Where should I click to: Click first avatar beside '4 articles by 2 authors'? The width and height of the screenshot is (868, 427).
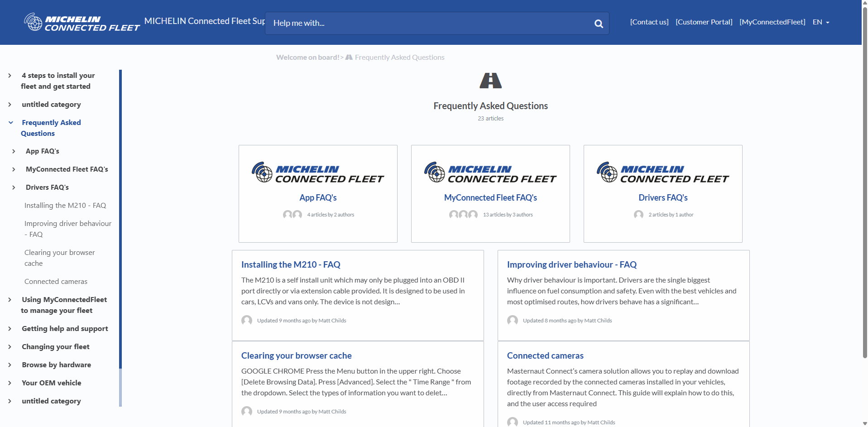[x=288, y=215]
